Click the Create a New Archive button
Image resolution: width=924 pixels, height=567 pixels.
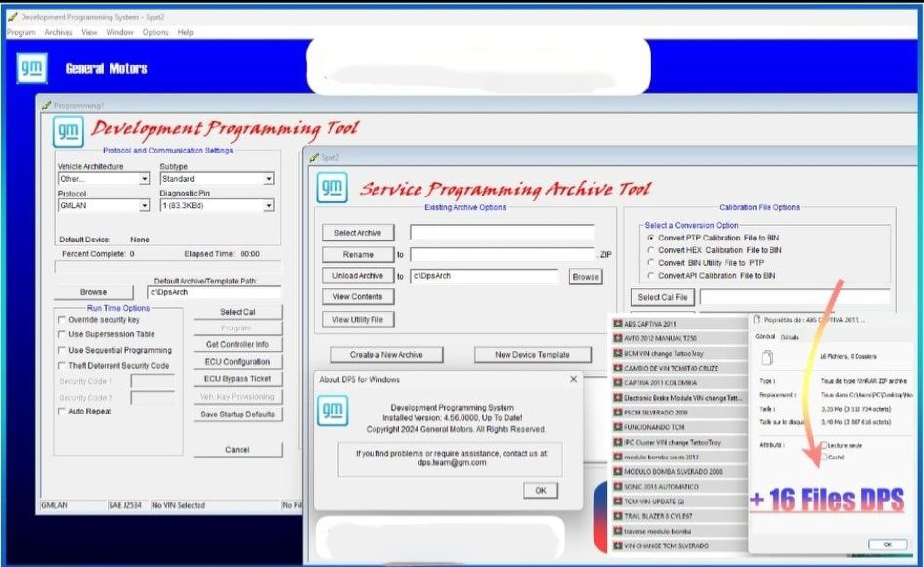(386, 354)
